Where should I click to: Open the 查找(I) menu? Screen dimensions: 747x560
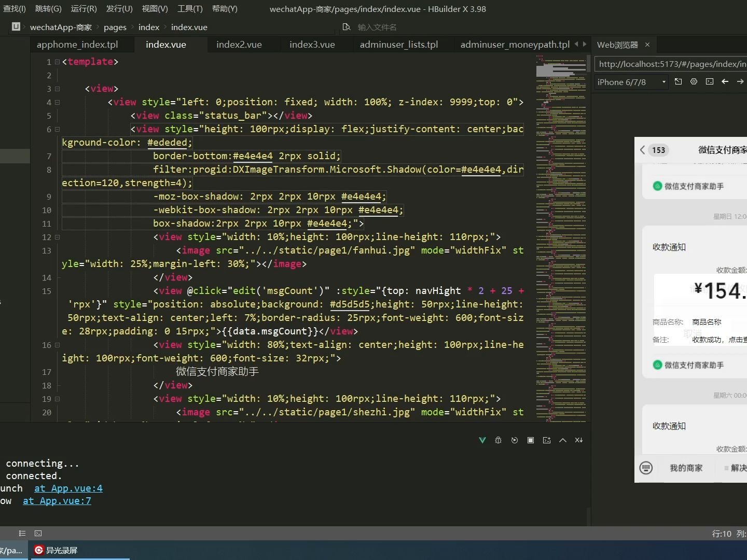coord(13,9)
